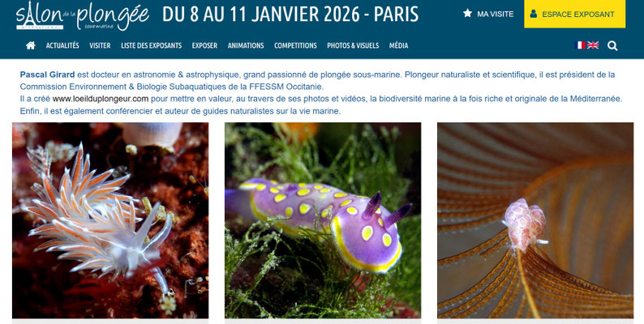This screenshot has height=324, width=644.
Task: Open the search magnifier icon
Action: 612,46
